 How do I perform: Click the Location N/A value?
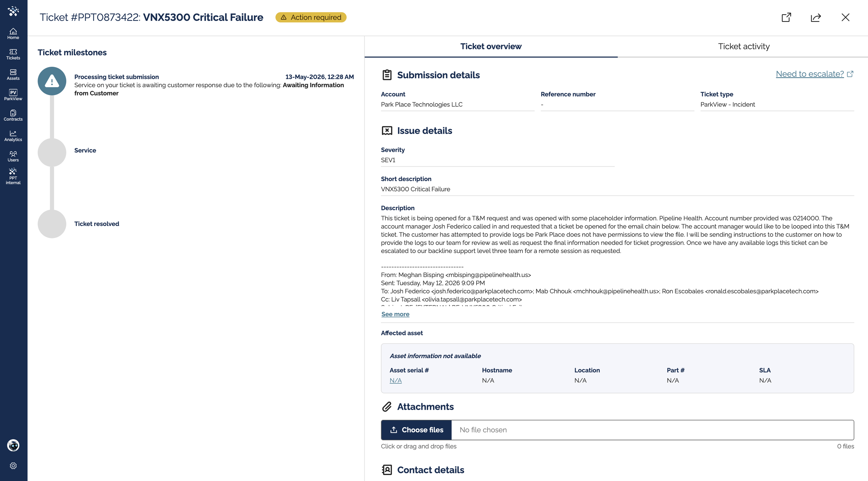pos(580,381)
